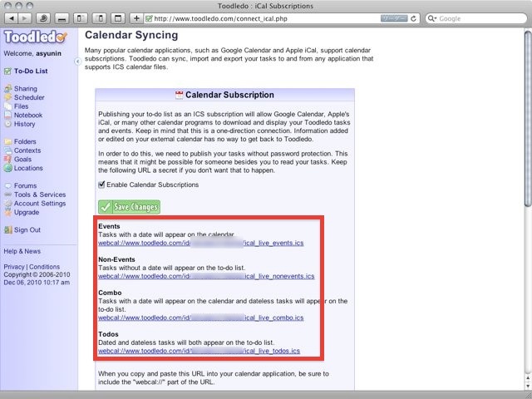Go forward with the browser forward arrow

point(24,18)
